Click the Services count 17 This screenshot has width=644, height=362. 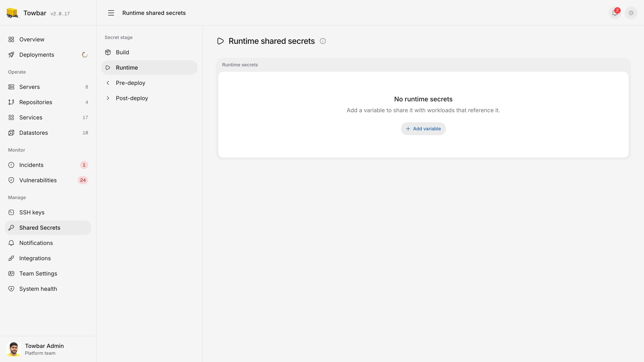click(x=85, y=117)
